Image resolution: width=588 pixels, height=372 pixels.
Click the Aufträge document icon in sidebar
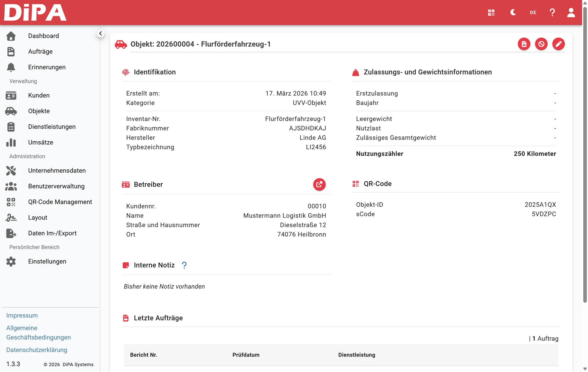(11, 52)
